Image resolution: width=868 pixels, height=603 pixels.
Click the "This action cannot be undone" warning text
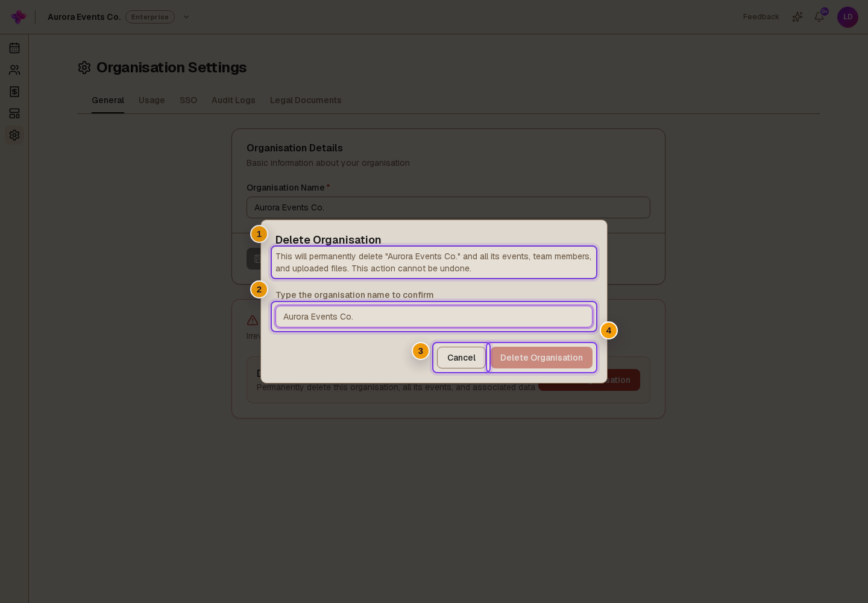point(410,268)
